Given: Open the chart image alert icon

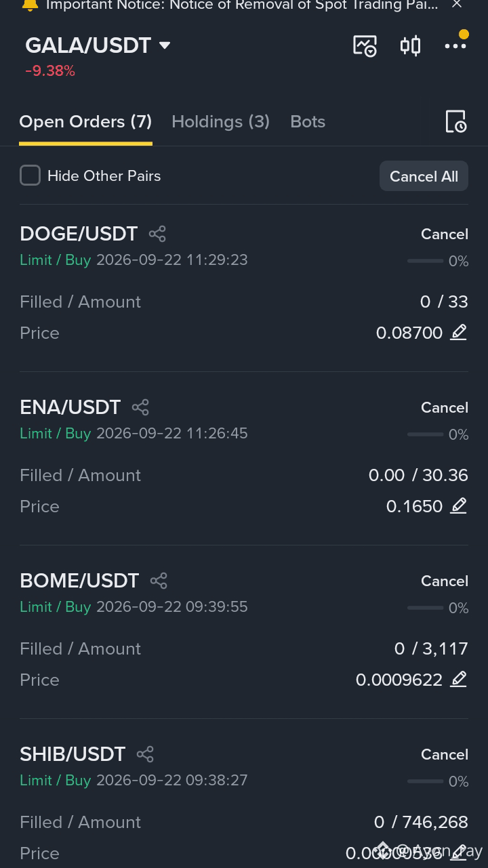Looking at the screenshot, I should pos(365,46).
